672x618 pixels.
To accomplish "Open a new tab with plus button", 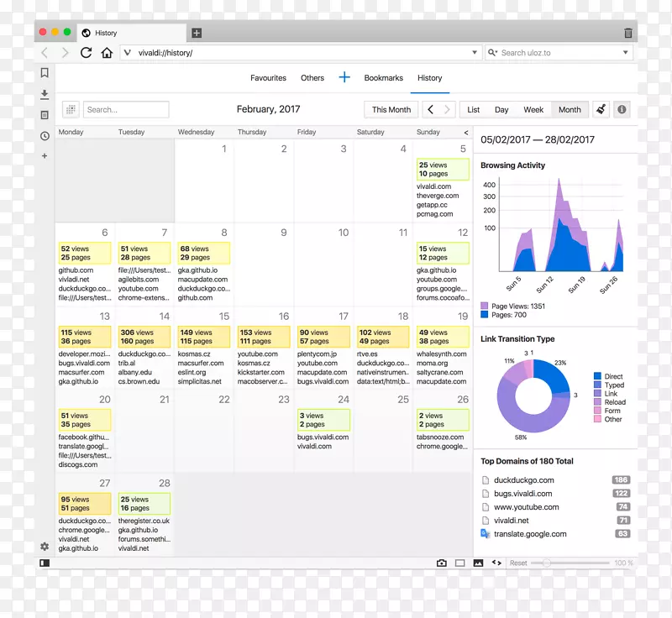I will coord(197,33).
